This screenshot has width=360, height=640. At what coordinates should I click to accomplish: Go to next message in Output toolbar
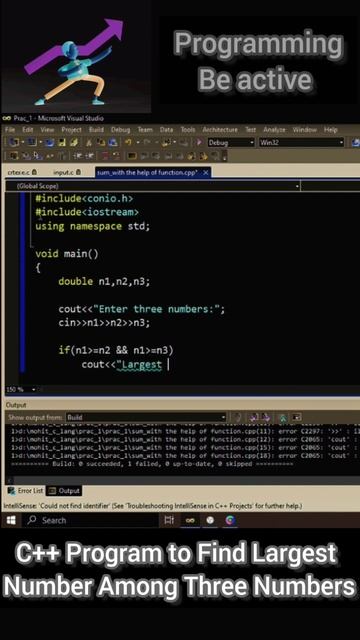point(266,417)
